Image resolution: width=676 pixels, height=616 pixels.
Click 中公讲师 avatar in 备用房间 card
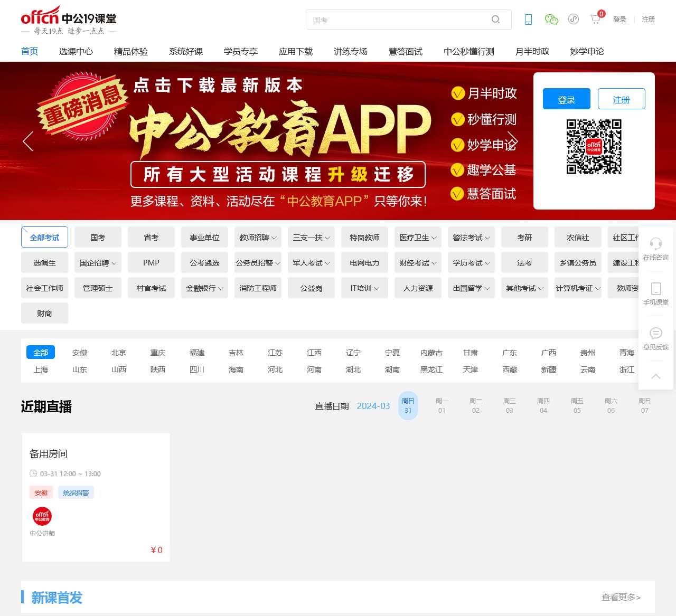[42, 516]
